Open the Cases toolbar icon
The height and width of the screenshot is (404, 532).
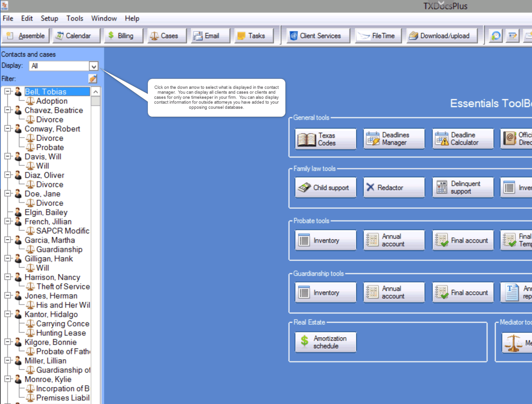(166, 35)
